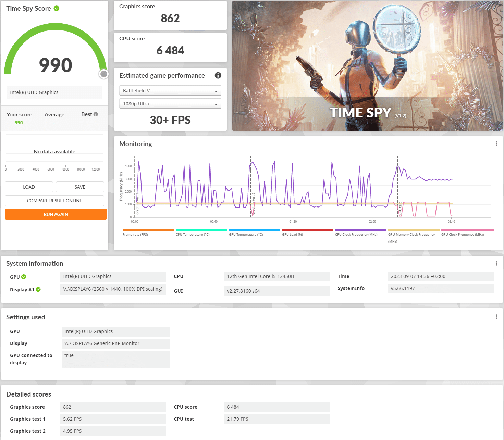The image size is (504, 440).
Task: Click the SAVE button
Action: click(80, 187)
